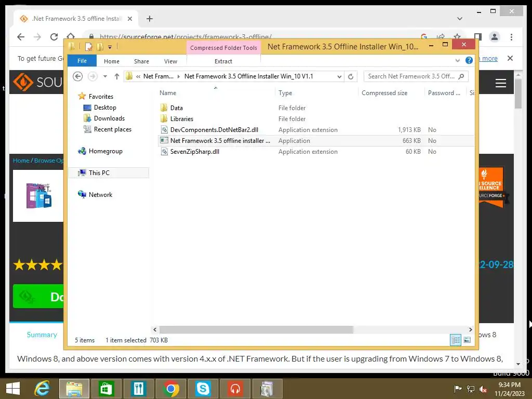Click the right arrow of horizontal scrollbar
Viewport: 532px width, 399px height.
[470, 329]
